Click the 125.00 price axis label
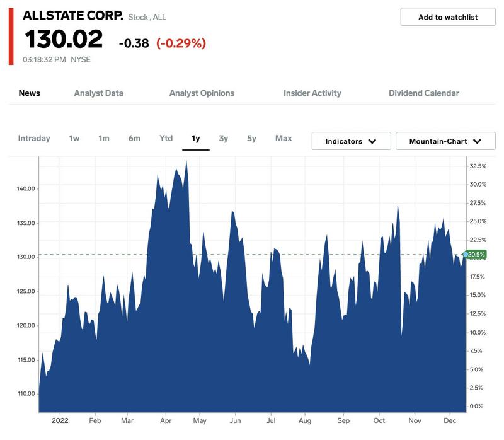 (x=26, y=291)
